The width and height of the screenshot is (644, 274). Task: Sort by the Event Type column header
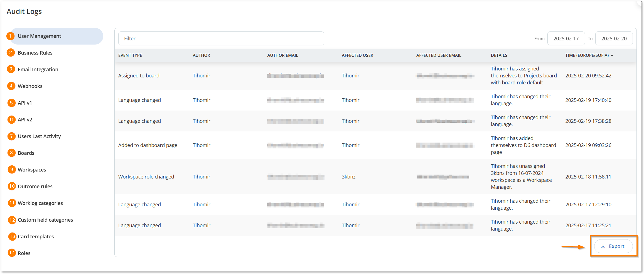(130, 55)
